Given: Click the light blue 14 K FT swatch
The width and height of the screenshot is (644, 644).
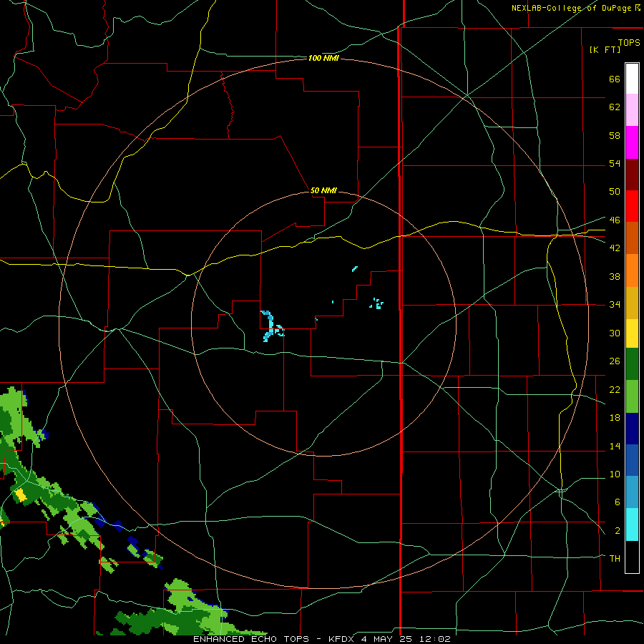Looking at the screenshot, I should click(x=632, y=492).
